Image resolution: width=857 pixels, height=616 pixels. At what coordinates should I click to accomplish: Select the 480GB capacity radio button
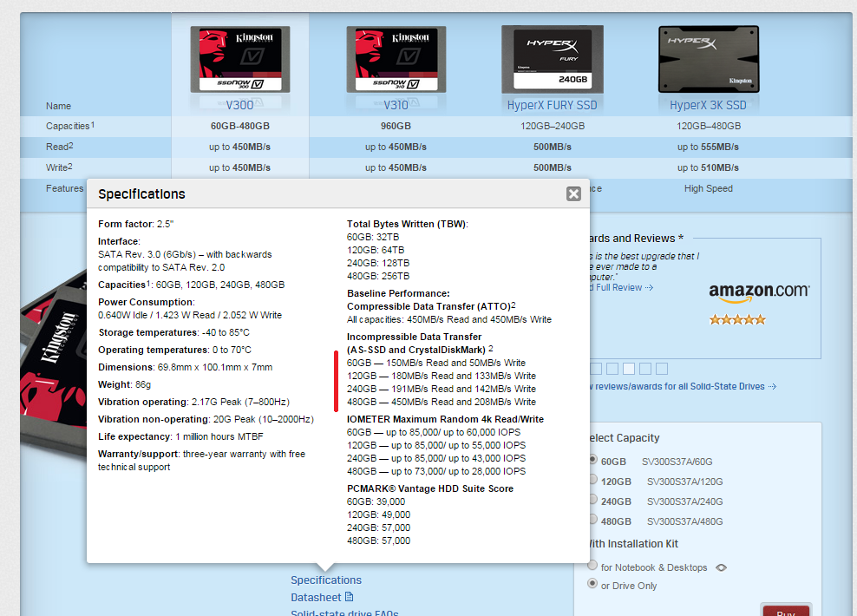(x=593, y=521)
